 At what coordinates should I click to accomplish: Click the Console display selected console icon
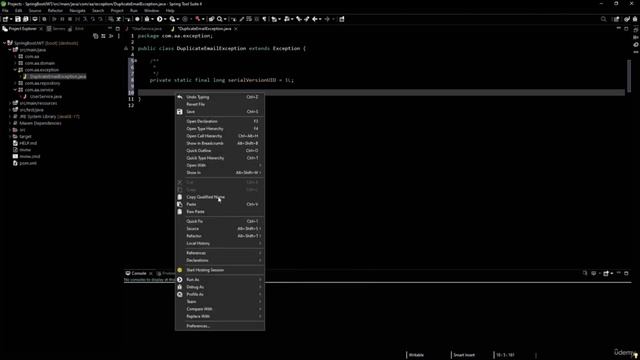click(x=594, y=273)
